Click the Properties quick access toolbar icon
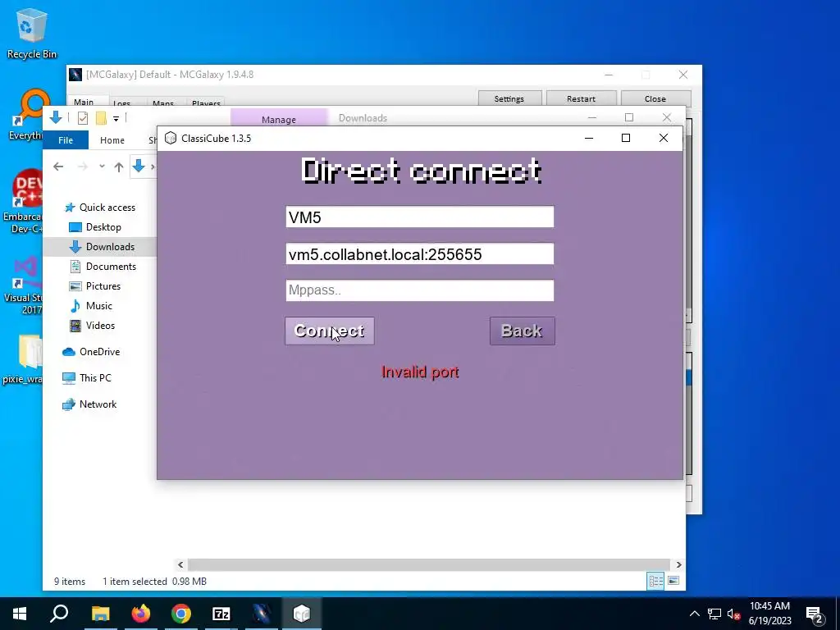The width and height of the screenshot is (840, 630). (x=83, y=118)
